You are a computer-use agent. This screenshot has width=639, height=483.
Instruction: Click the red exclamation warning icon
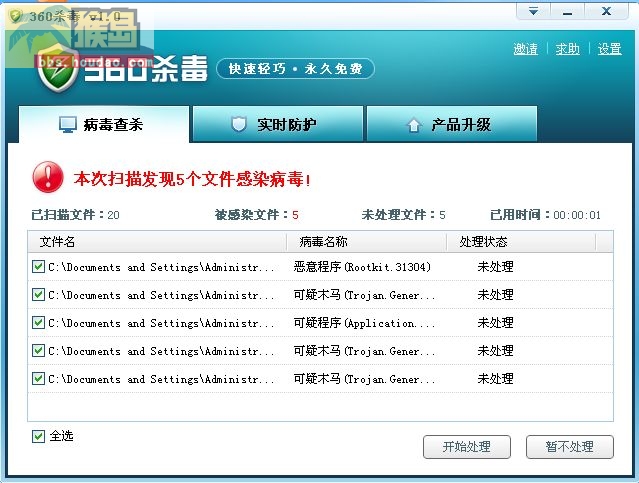pyautogui.click(x=48, y=177)
